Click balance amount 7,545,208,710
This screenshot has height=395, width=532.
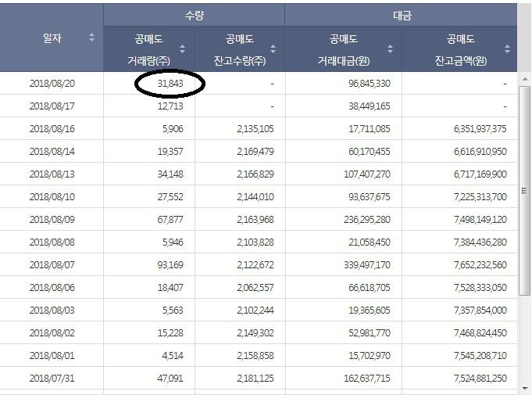(x=480, y=356)
